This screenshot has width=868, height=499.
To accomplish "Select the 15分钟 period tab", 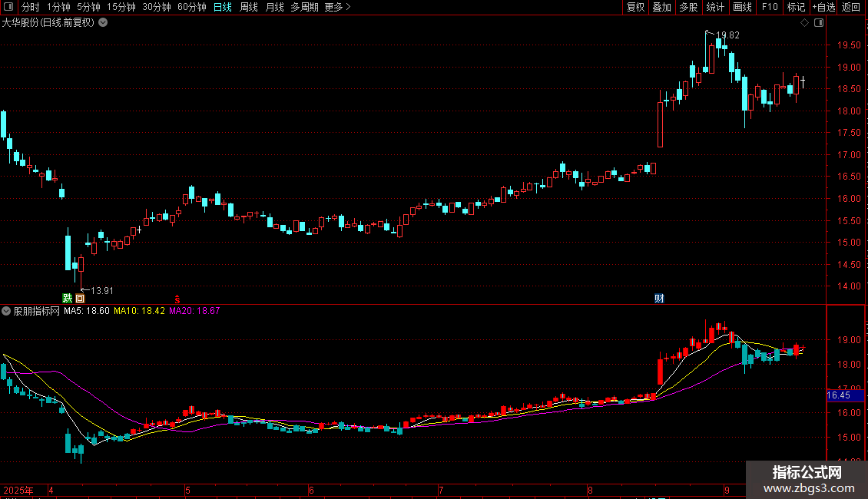I will [121, 7].
